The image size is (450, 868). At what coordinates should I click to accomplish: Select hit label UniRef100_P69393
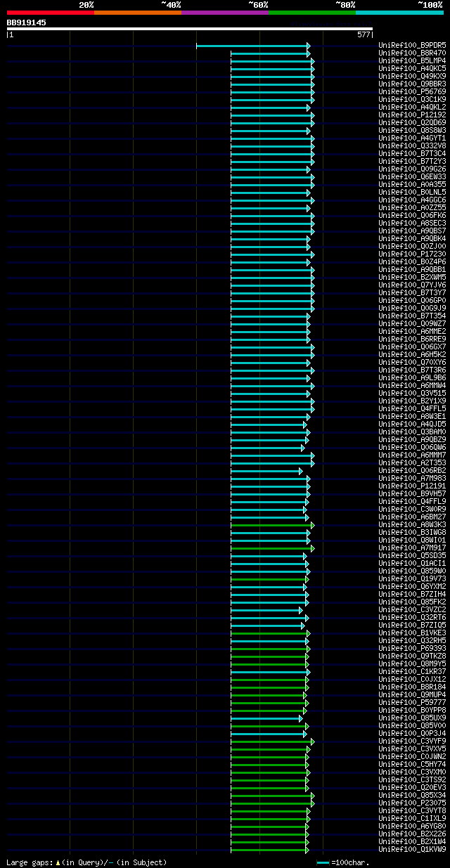(412, 648)
